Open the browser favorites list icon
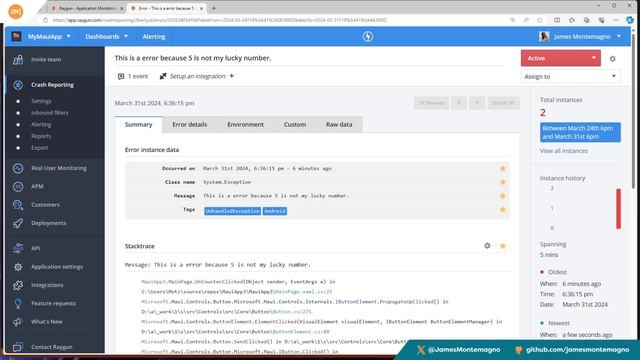640x360 pixels. (571, 20)
